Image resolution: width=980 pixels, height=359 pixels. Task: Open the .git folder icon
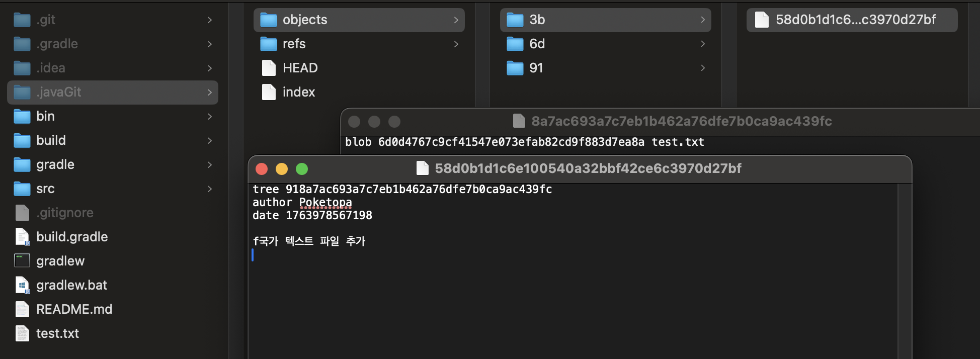[22, 20]
